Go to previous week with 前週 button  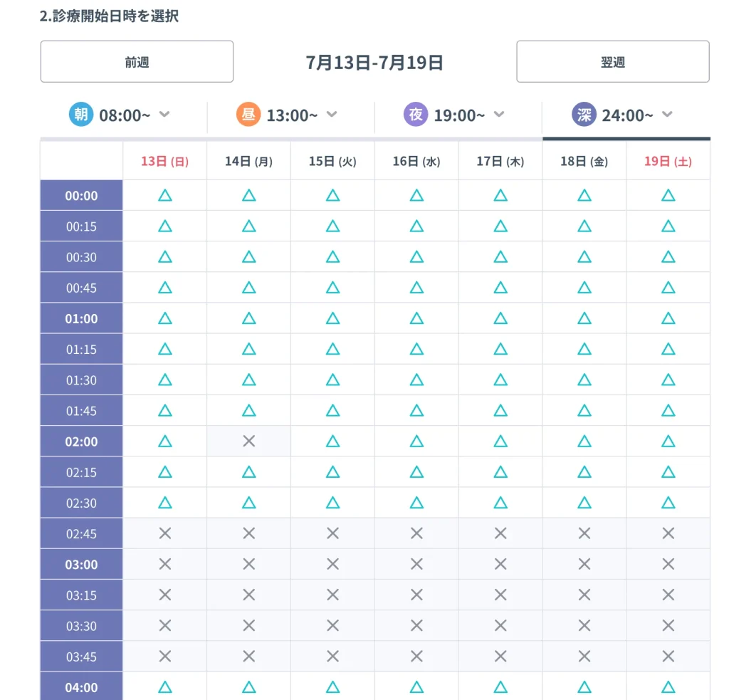pyautogui.click(x=137, y=61)
